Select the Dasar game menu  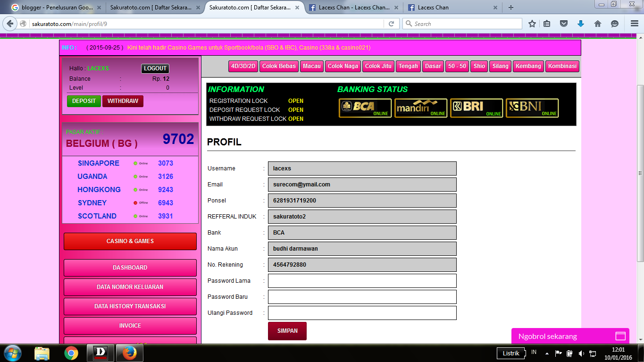pyautogui.click(x=433, y=66)
